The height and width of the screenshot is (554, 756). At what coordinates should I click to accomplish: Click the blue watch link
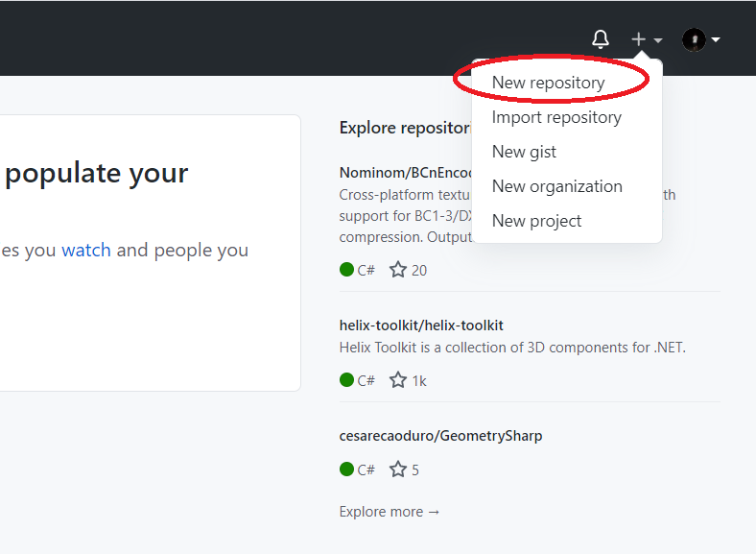click(x=86, y=250)
